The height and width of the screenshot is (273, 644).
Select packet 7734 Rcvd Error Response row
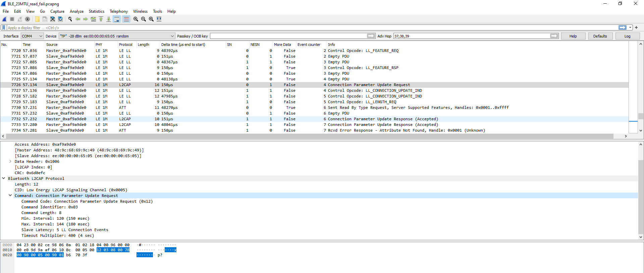point(314,130)
